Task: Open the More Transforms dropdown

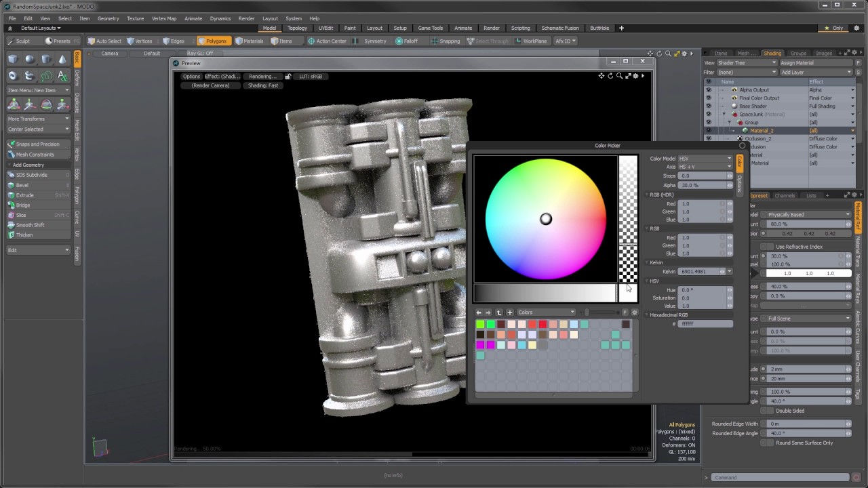Action: pyautogui.click(x=38, y=119)
